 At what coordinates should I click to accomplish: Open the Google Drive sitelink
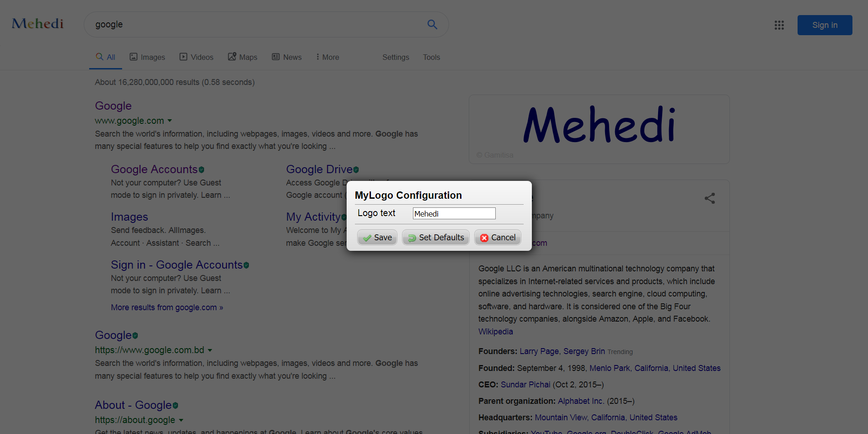coord(319,169)
